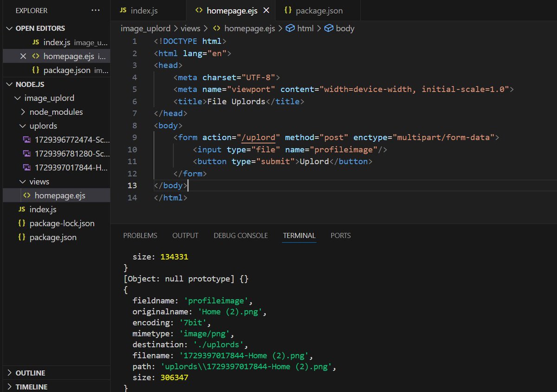The width and height of the screenshot is (557, 392).
Task: Open package.json in the NODE.JS tree
Action: tap(56, 237)
